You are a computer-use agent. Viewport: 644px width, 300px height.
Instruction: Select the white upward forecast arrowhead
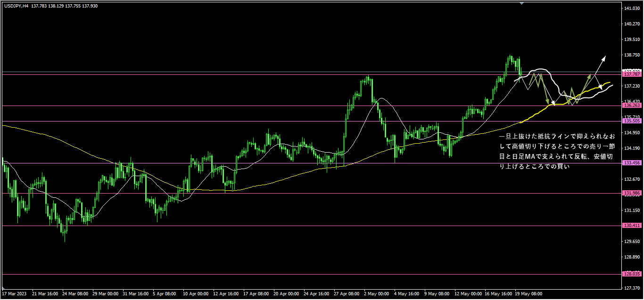[x=603, y=58]
